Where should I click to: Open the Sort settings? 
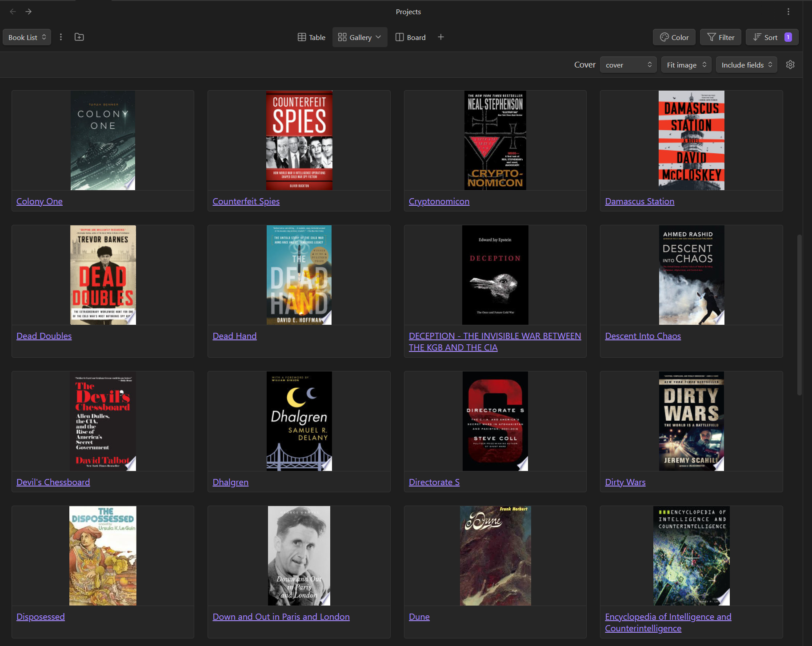click(772, 37)
